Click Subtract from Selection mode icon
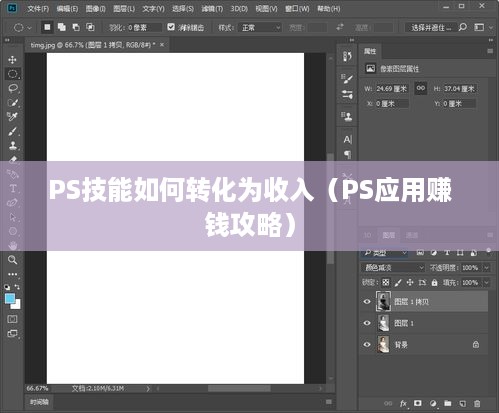 tap(76, 27)
